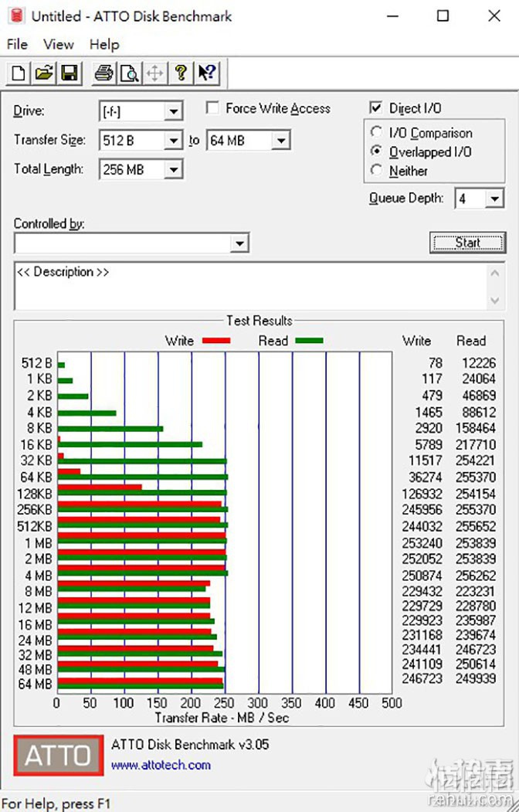The image size is (519, 812).
Task: Click Description scrollbar up arrow
Action: 495,273
